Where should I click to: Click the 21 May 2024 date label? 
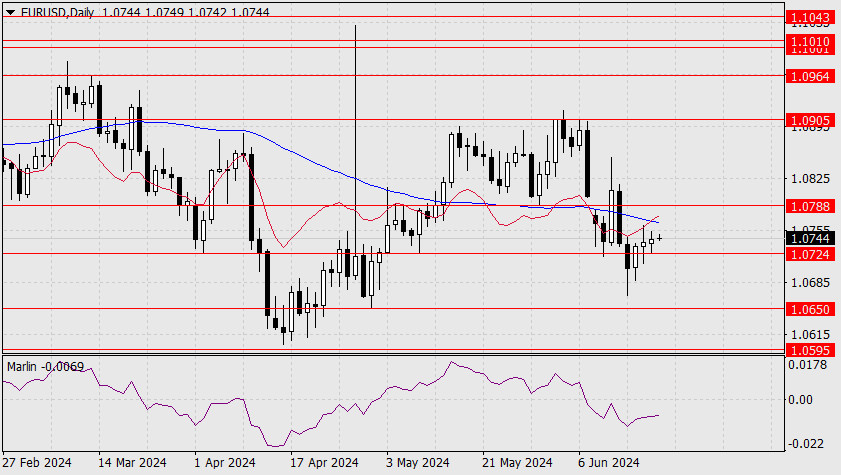517,462
